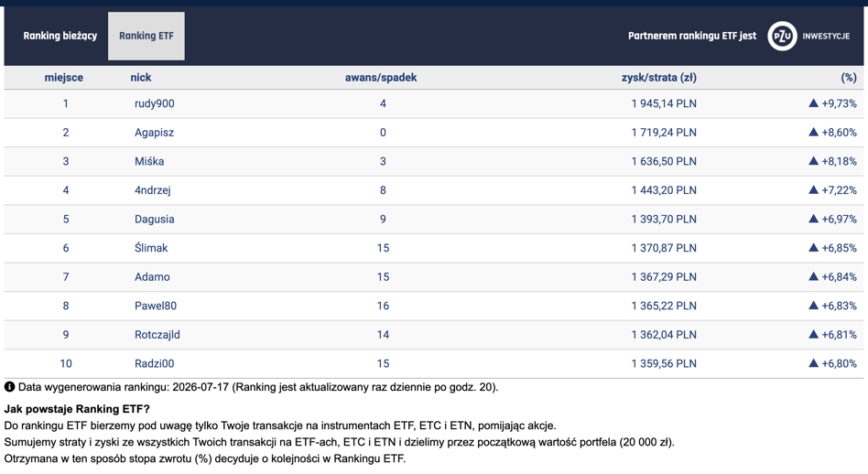
Task: Click the miejsce column header
Action: click(x=64, y=78)
